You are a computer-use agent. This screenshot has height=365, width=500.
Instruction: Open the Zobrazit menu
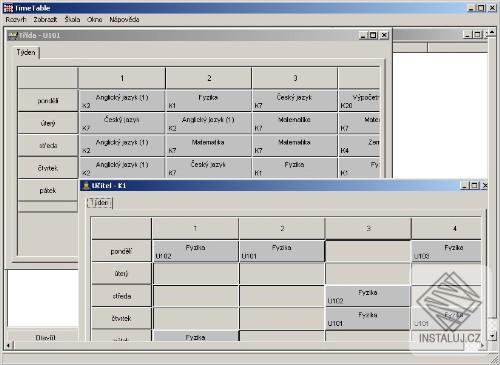[45, 20]
